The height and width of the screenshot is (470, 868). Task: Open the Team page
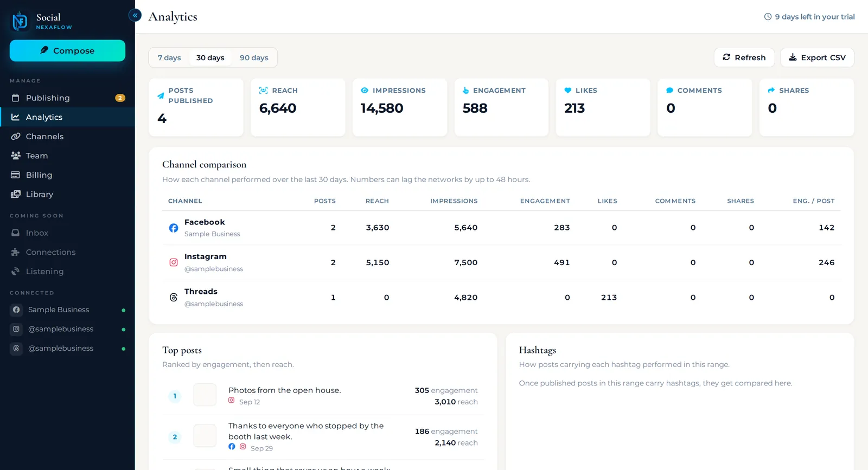pyautogui.click(x=67, y=156)
